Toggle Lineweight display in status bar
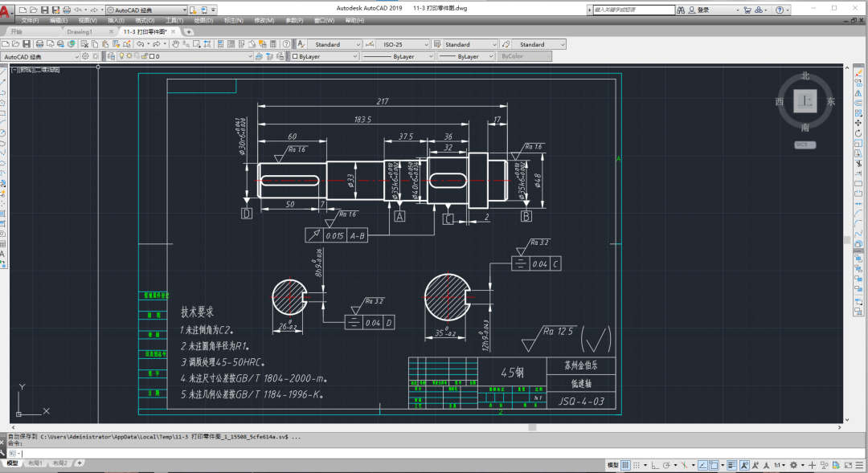The width and height of the screenshot is (868, 473). [732, 465]
